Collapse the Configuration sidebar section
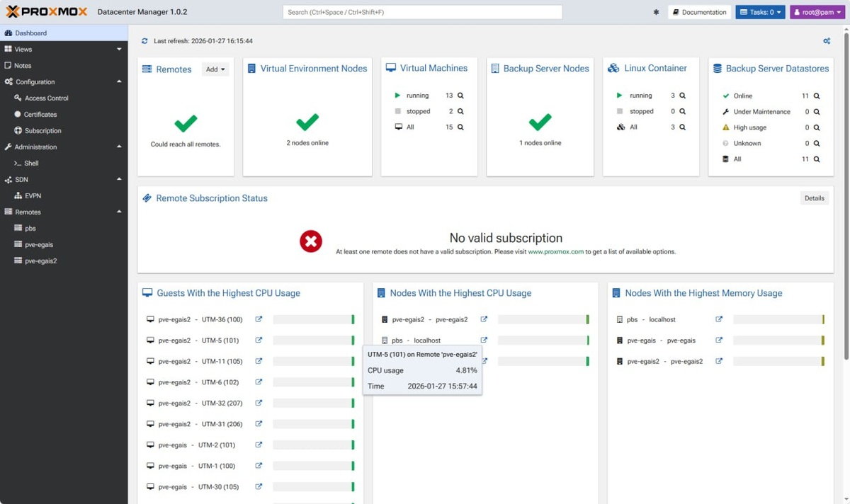The height and width of the screenshot is (504, 850). pos(119,82)
